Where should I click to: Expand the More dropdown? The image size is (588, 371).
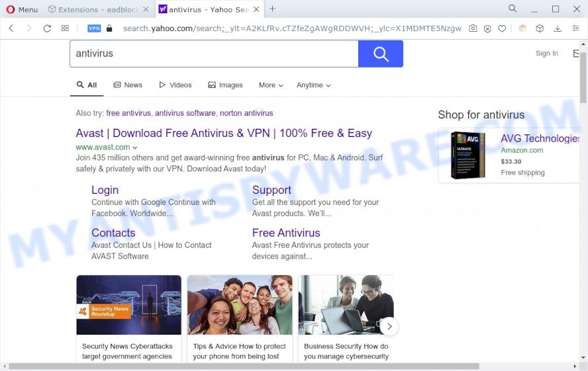pos(271,85)
